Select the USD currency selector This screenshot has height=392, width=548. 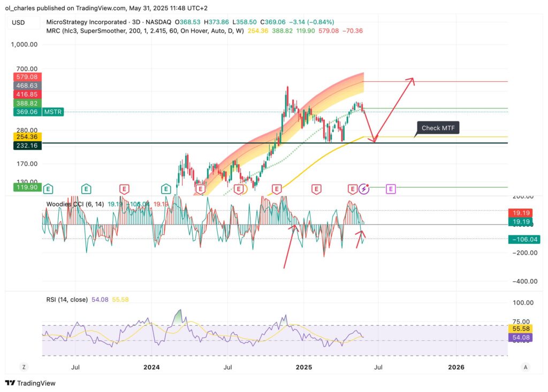[18, 22]
